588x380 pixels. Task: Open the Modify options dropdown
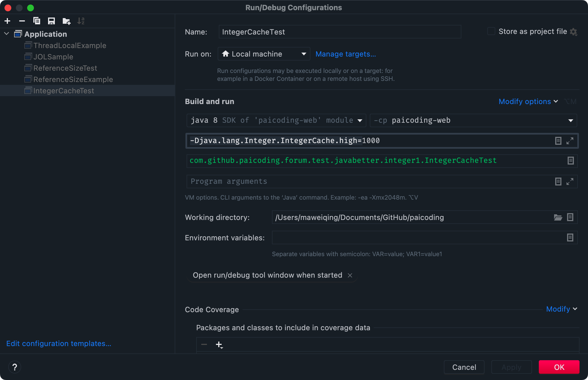click(x=528, y=102)
